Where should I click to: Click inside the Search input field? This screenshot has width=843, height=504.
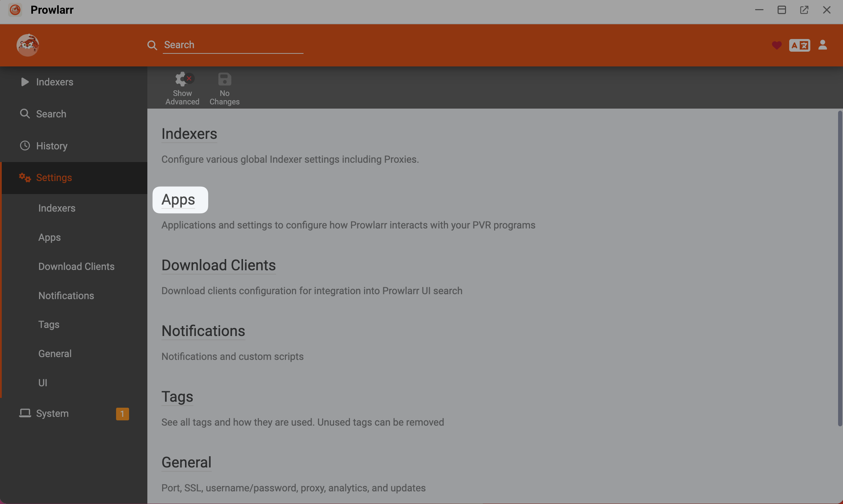tap(233, 45)
